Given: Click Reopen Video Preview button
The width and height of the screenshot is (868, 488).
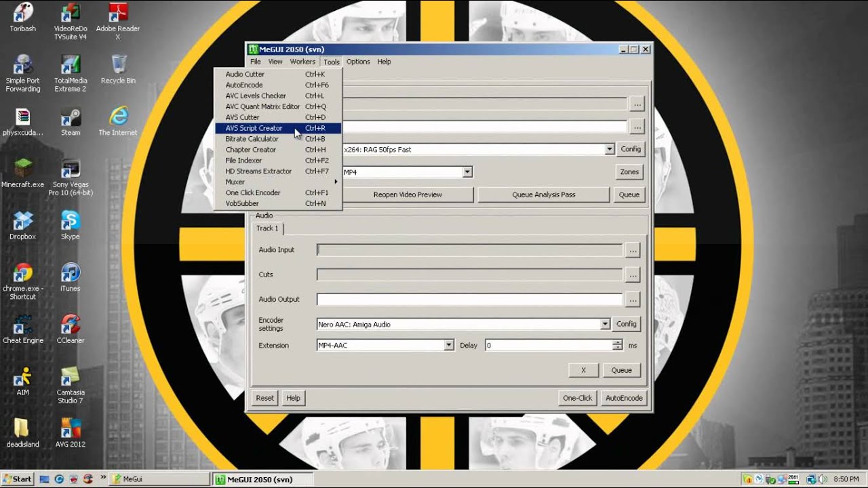Looking at the screenshot, I should pyautogui.click(x=408, y=195).
